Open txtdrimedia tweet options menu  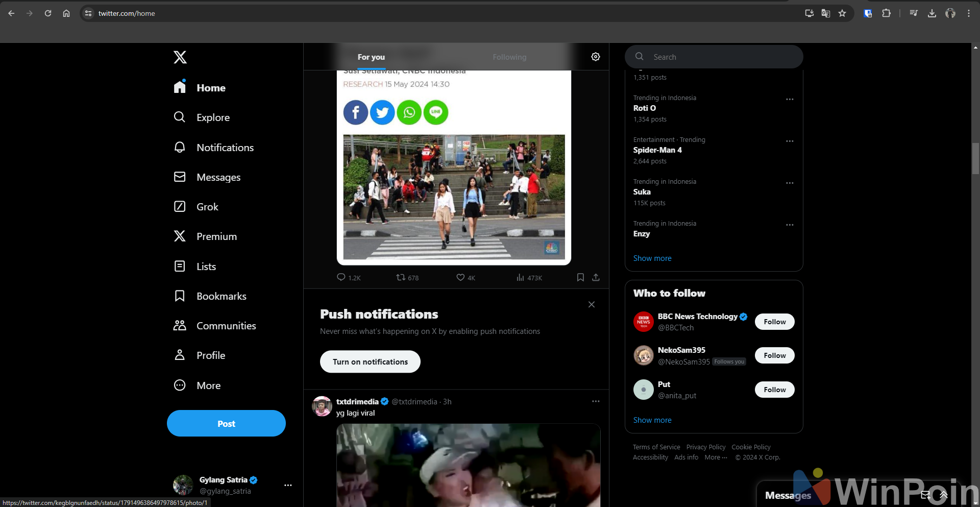[x=596, y=401]
